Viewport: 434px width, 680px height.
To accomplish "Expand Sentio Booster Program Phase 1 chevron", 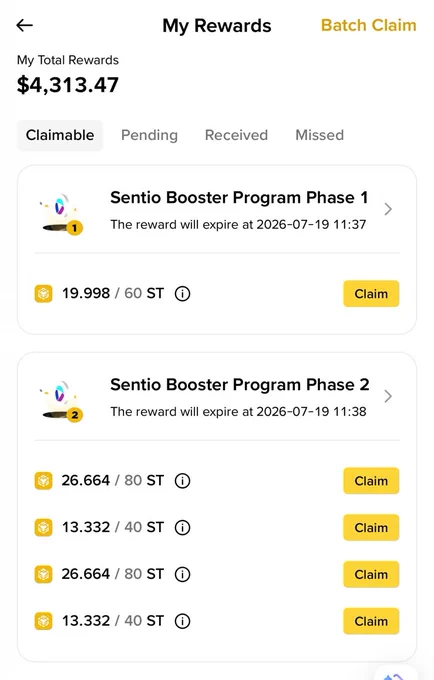I will tap(388, 209).
